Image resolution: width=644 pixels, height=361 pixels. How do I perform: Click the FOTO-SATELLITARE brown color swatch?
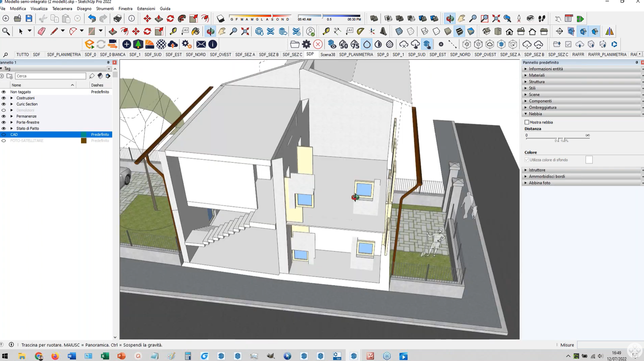[x=84, y=141]
